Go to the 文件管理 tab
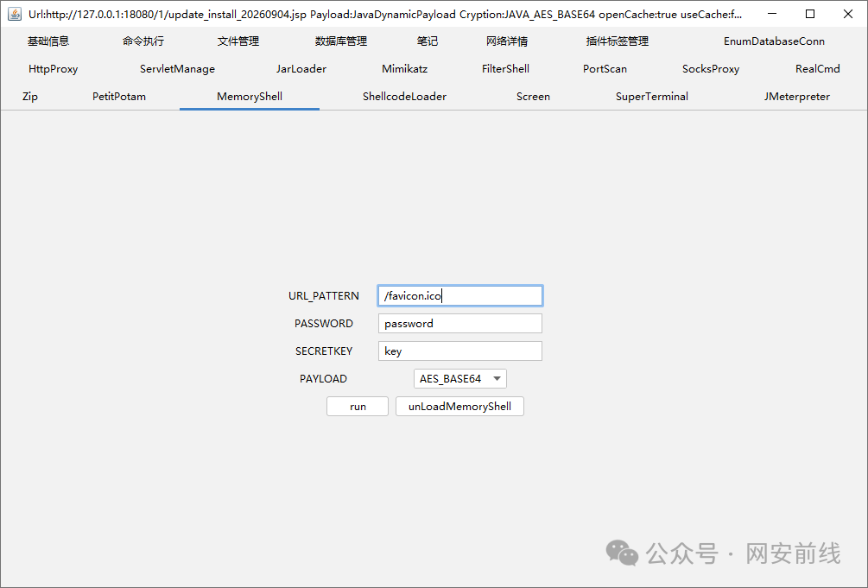Viewport: 868px width, 588px height. 238,41
